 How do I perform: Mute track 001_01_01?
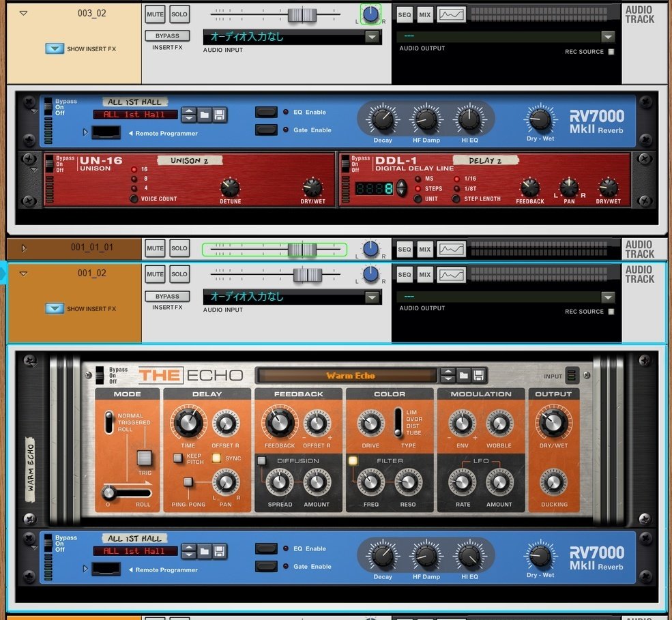(x=155, y=248)
